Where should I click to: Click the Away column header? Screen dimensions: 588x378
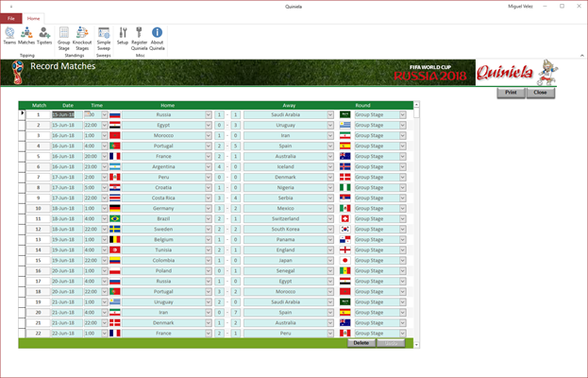click(x=289, y=106)
